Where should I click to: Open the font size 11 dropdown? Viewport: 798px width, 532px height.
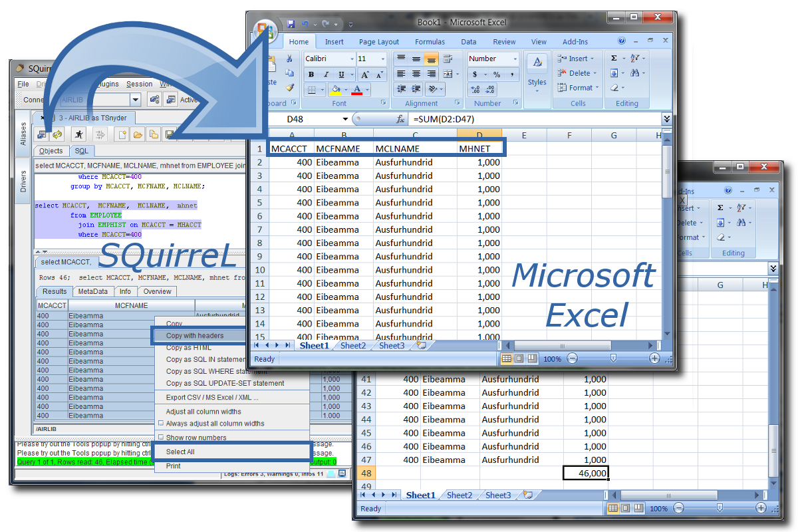[382, 59]
